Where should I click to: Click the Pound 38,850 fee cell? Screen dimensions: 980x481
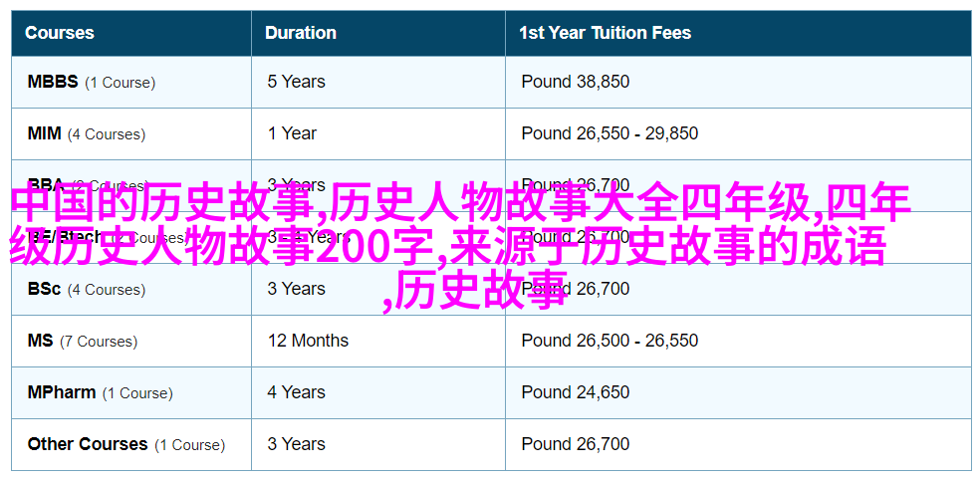(576, 82)
